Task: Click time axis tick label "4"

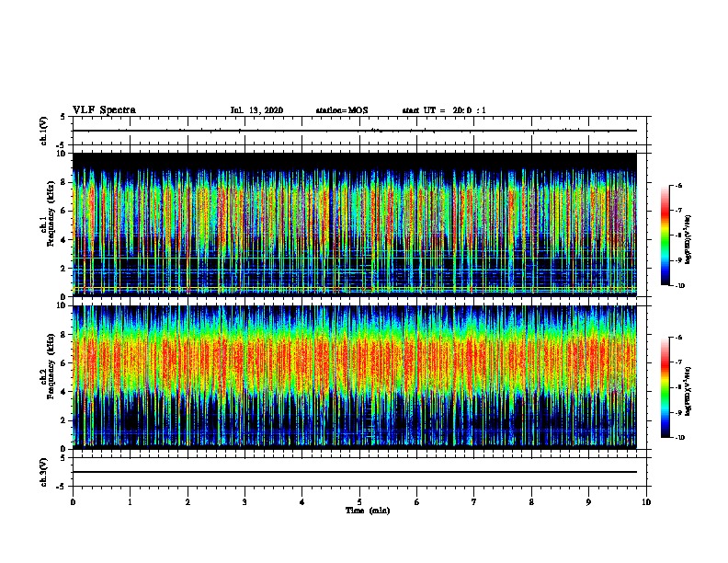Action: click(302, 502)
